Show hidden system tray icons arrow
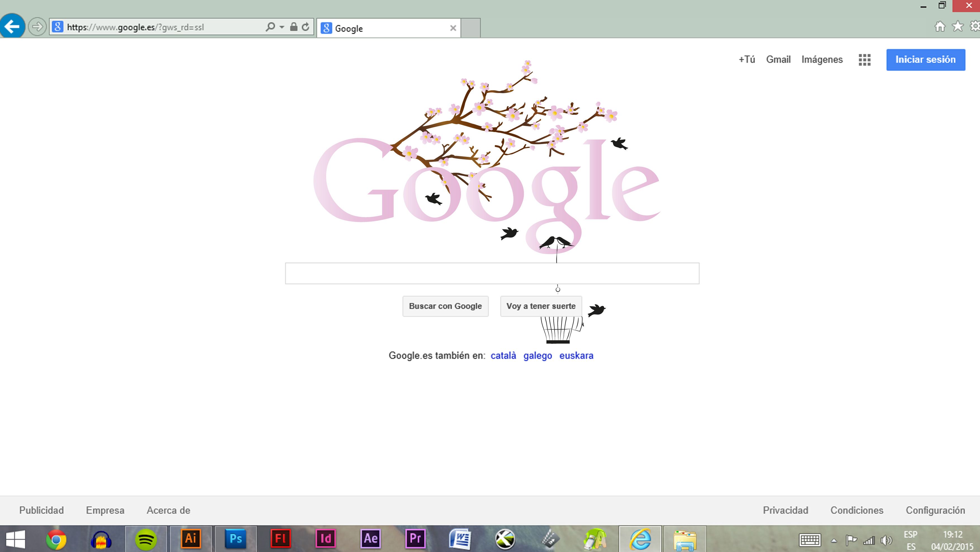Viewport: 980px width, 552px height. (834, 540)
